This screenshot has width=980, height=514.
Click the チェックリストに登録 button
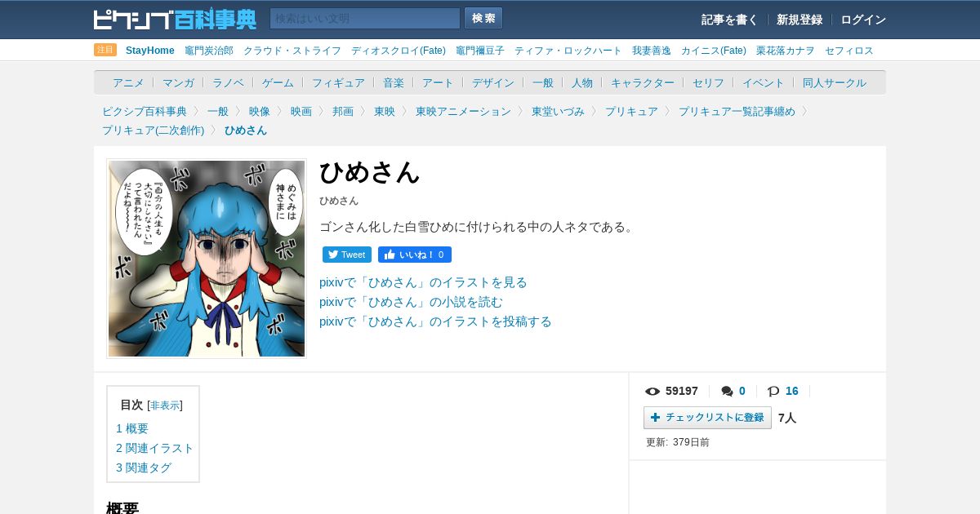tap(707, 418)
